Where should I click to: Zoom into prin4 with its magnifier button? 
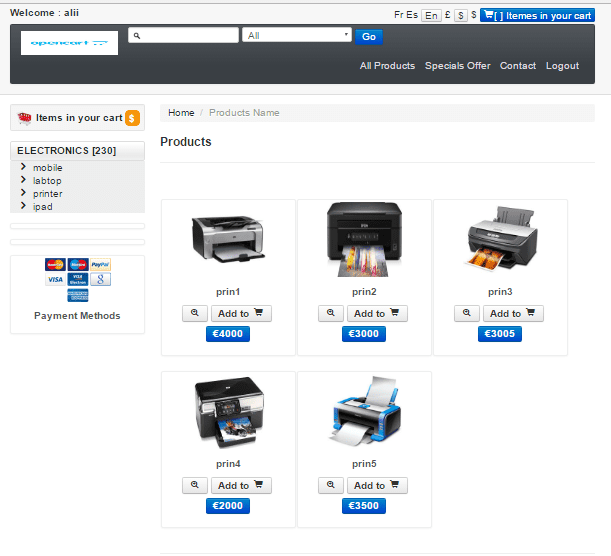coord(195,485)
